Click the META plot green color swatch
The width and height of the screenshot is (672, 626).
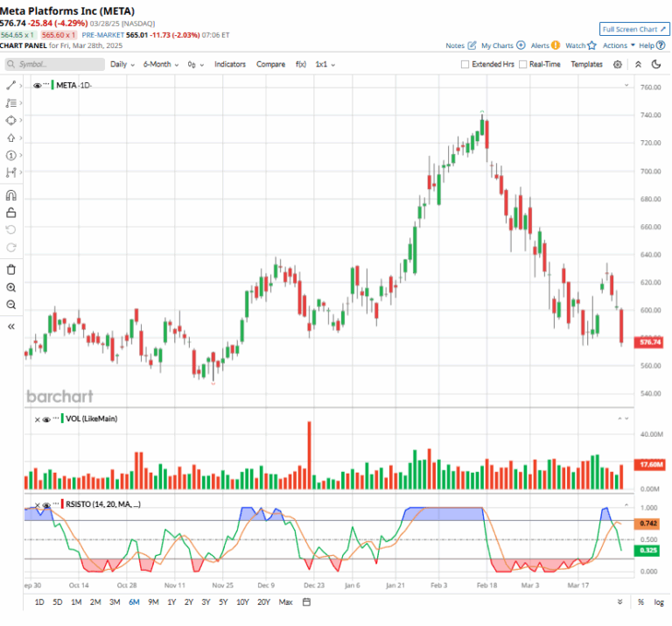pos(52,85)
